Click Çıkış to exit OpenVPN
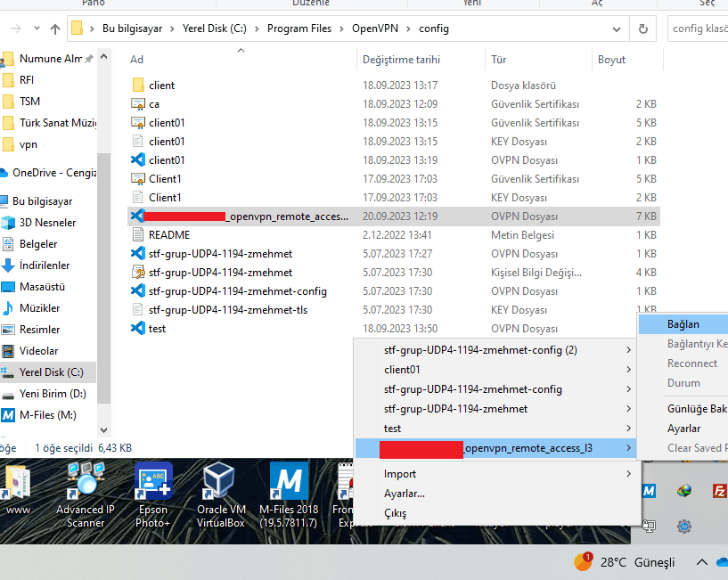728x580 pixels. pos(395,513)
